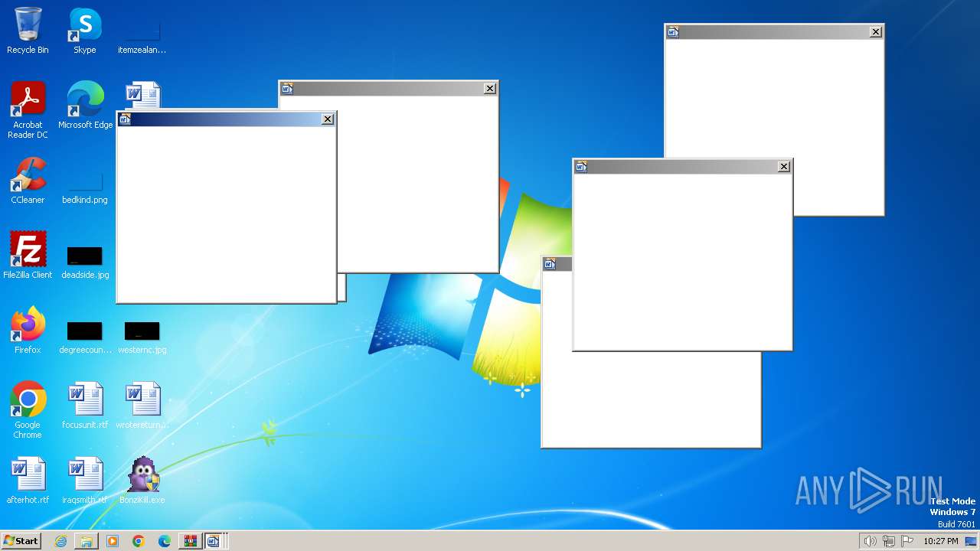This screenshot has width=980, height=551.
Task: Open the volume speaker tray icon
Action: click(x=870, y=541)
